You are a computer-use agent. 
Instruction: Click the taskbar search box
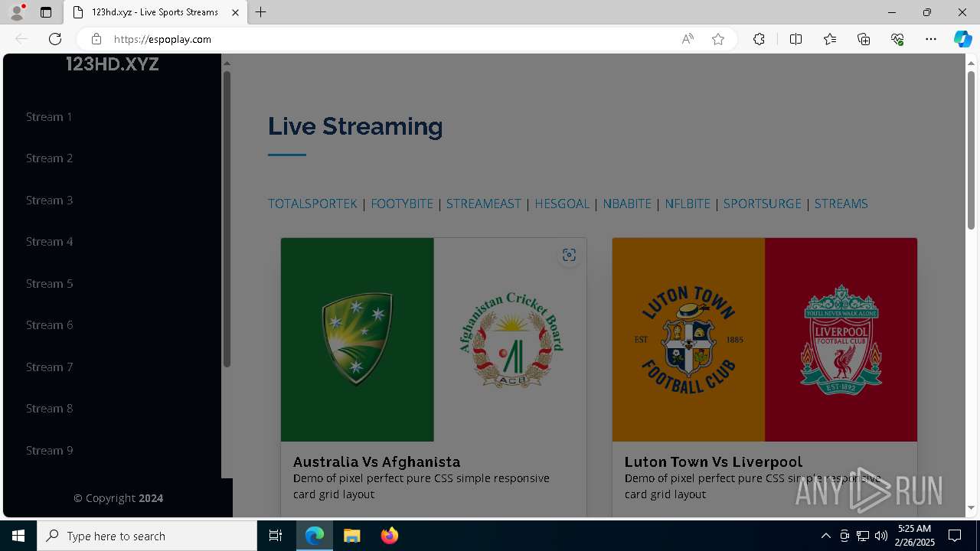[x=147, y=536]
